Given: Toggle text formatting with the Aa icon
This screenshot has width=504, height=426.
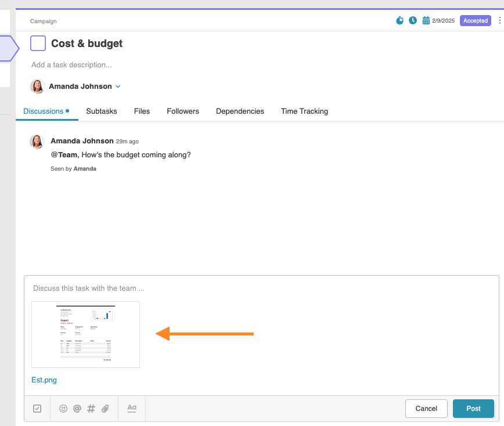Looking at the screenshot, I should (x=132, y=408).
